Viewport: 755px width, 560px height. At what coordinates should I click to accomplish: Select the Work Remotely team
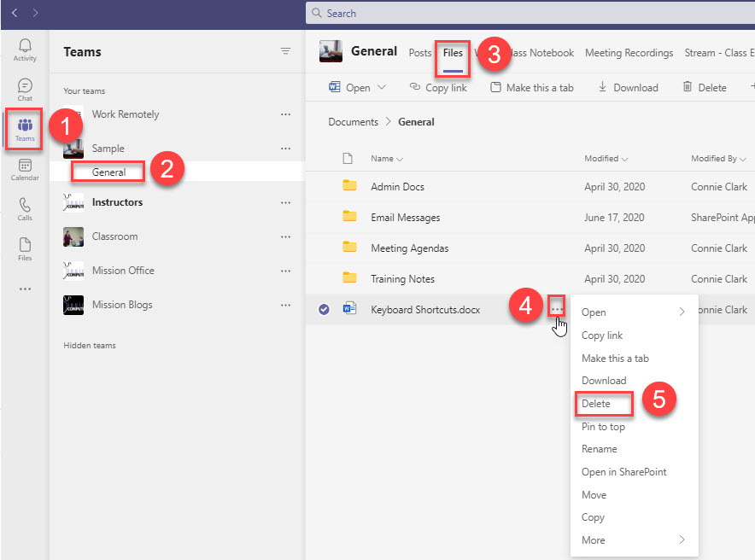pos(126,114)
